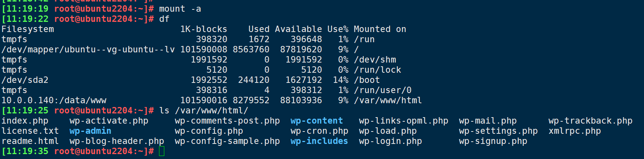Click the wp-admin directory name
Viewport: 644px width, 159px height.
click(90, 131)
